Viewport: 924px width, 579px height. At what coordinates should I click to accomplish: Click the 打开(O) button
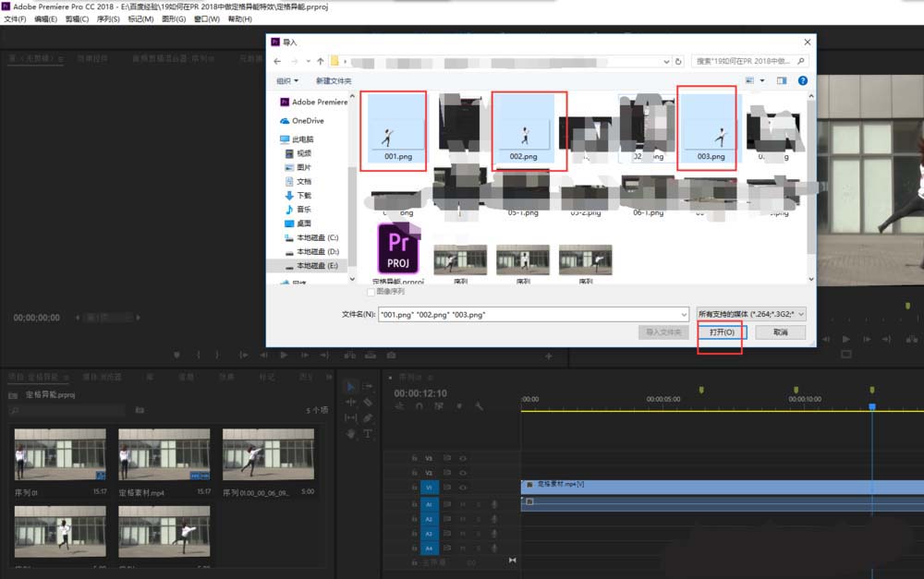click(x=722, y=332)
